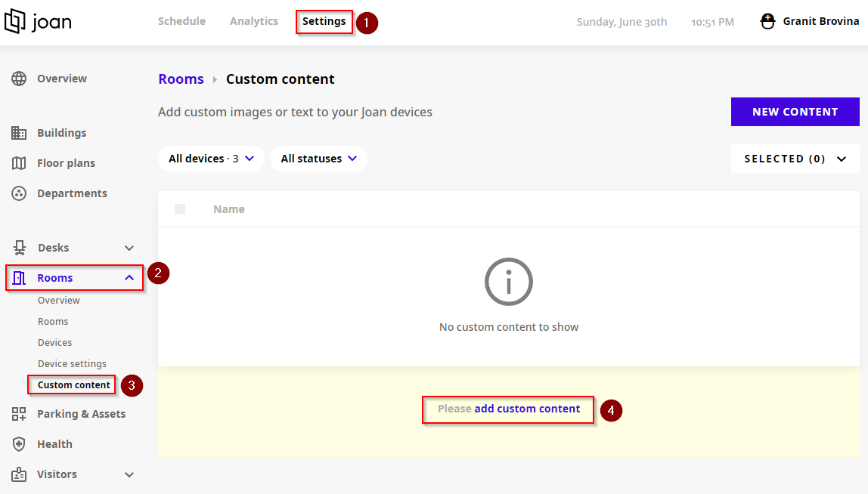
Task: Click the Buildings sidebar label
Action: click(x=61, y=133)
